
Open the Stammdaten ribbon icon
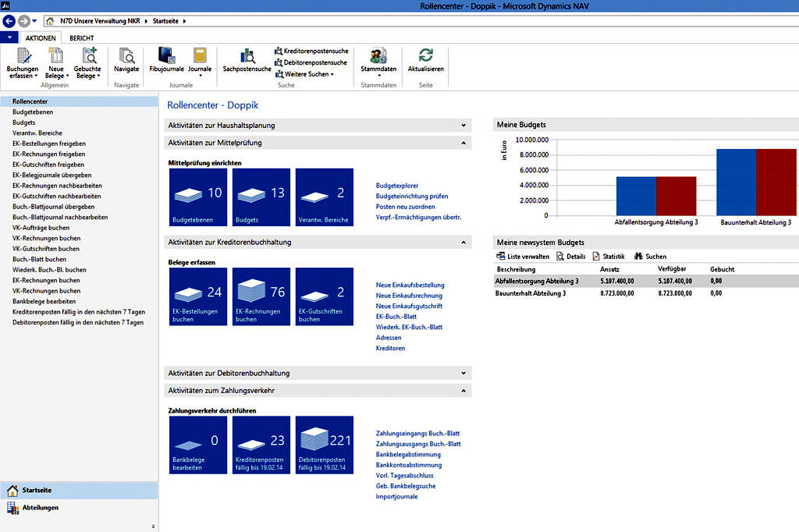(x=378, y=57)
